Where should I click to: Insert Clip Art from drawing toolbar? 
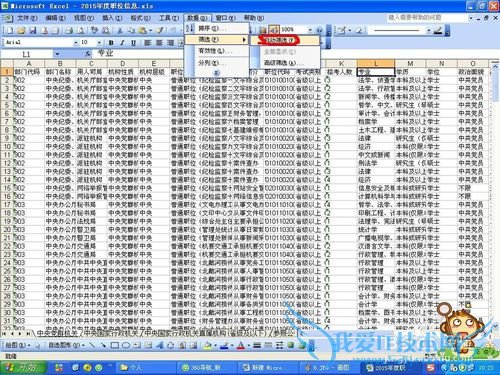coord(182,345)
